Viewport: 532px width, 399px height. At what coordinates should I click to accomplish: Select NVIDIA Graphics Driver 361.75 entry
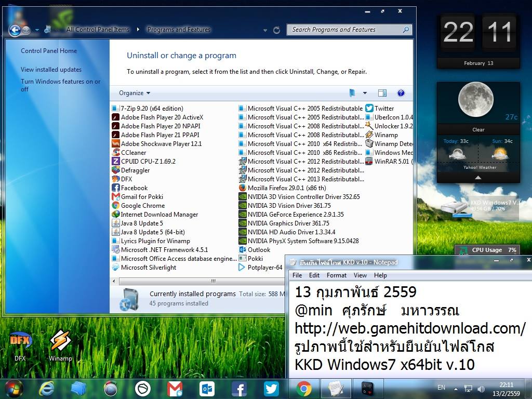[x=284, y=223]
